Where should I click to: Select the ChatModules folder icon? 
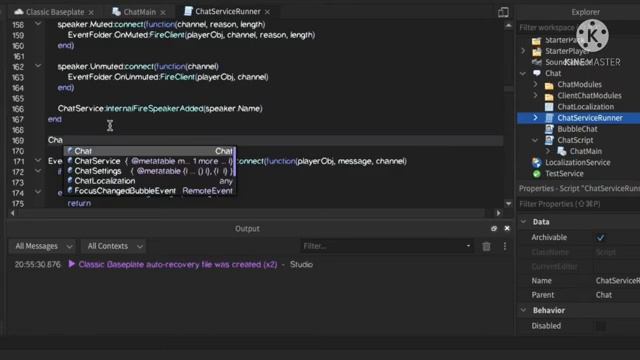point(549,85)
